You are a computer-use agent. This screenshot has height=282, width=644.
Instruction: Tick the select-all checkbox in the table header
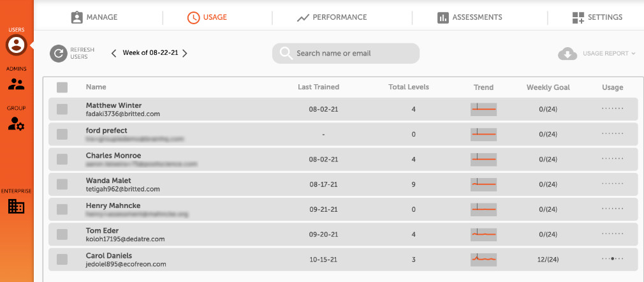pyautogui.click(x=62, y=87)
